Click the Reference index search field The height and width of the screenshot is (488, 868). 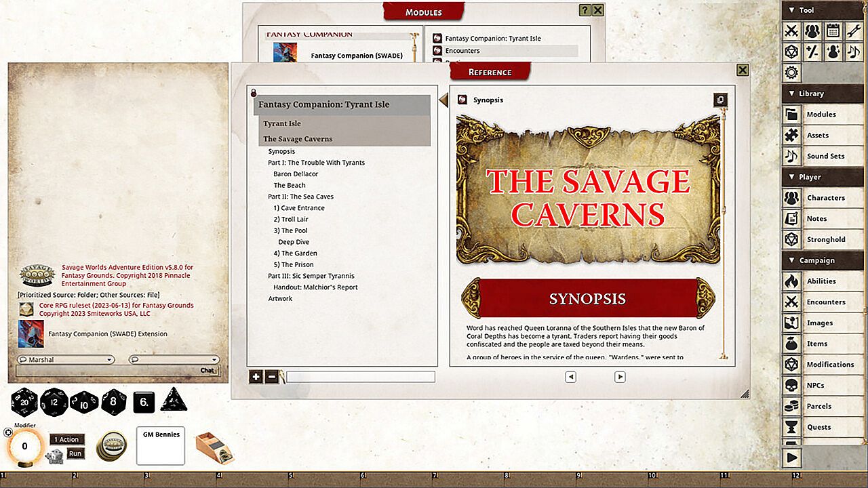click(361, 377)
